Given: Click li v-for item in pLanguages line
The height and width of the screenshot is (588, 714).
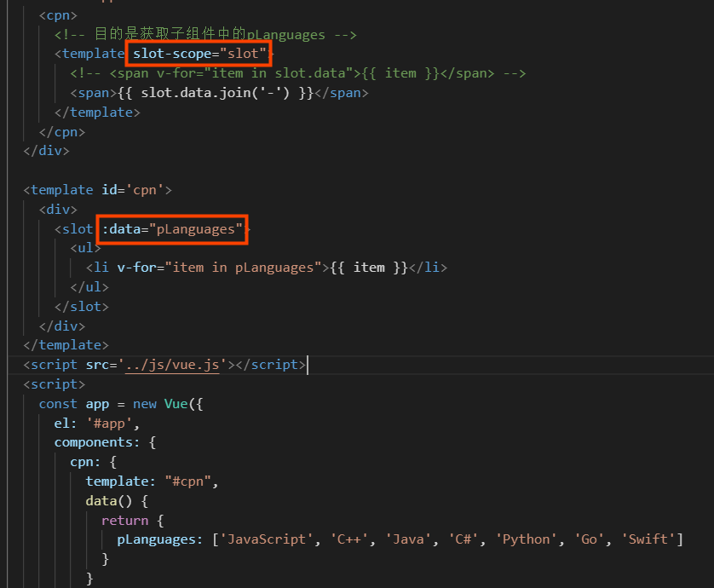Looking at the screenshot, I should (x=267, y=268).
